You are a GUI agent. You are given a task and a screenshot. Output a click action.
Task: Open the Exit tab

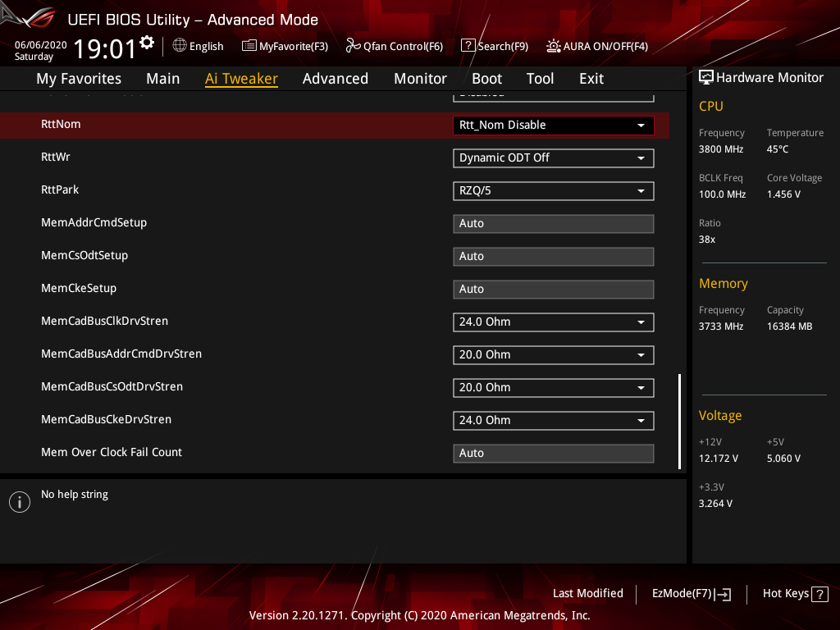[591, 79]
